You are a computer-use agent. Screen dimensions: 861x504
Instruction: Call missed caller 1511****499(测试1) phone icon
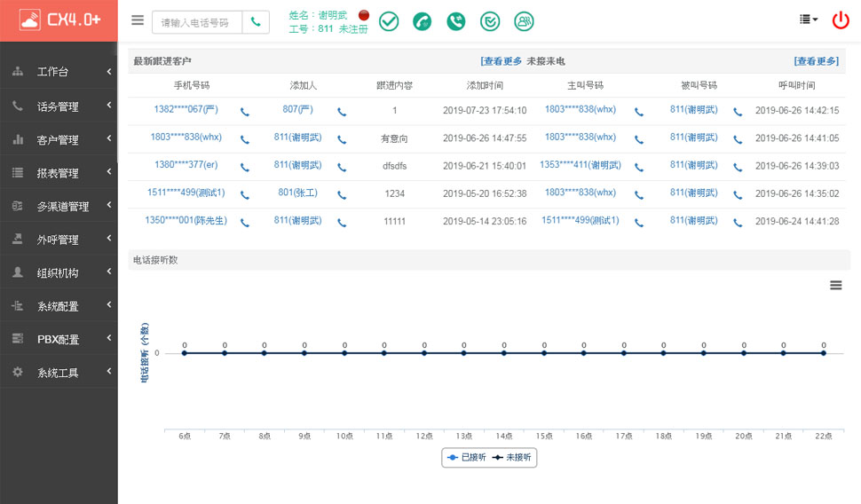(639, 223)
